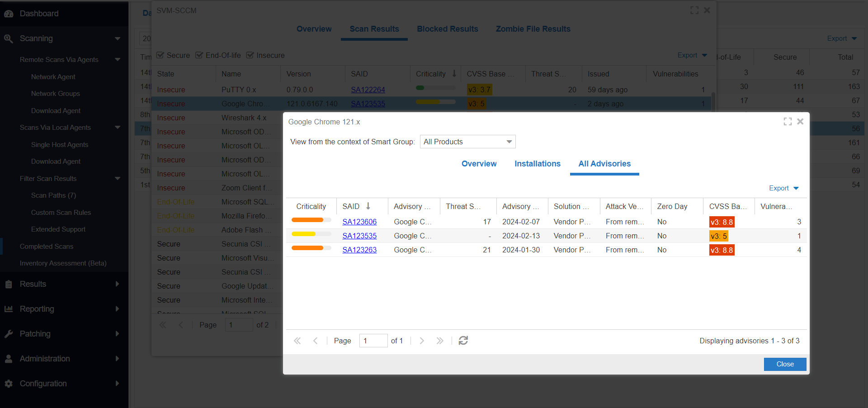868x408 pixels.
Task: Toggle the End-Of-life checkbox
Action: 199,55
